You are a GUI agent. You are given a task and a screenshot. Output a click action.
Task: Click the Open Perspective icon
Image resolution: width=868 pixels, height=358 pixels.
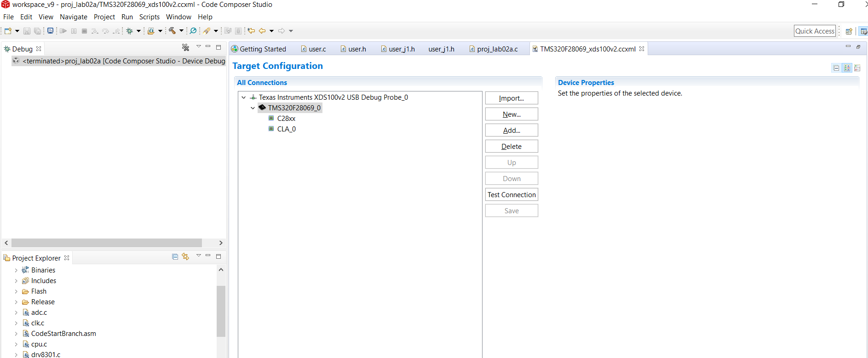849,31
